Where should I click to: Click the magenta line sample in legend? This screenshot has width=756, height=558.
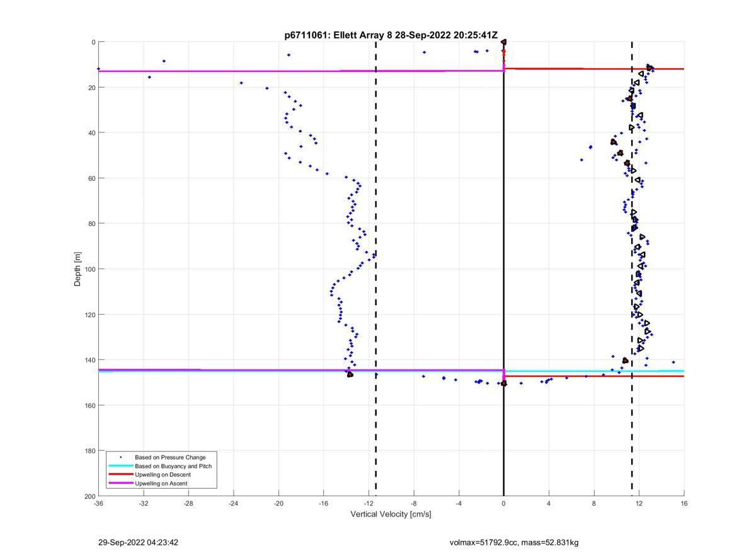click(x=121, y=484)
